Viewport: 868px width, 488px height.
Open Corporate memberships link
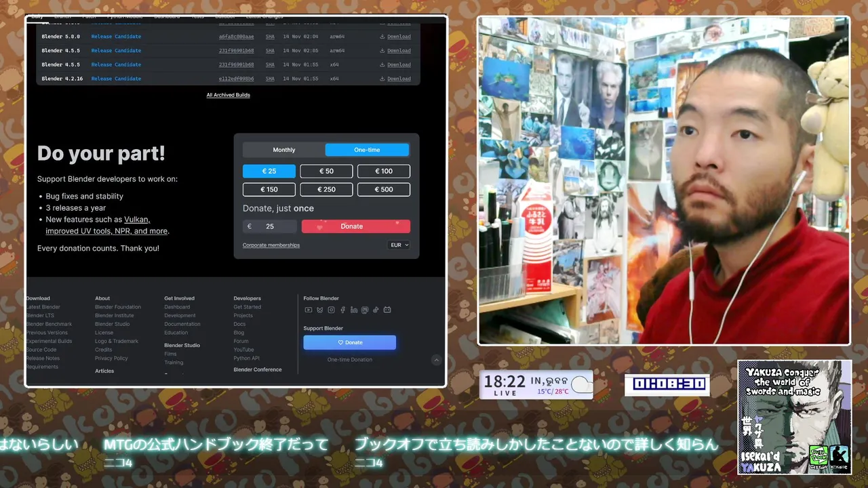[271, 245]
